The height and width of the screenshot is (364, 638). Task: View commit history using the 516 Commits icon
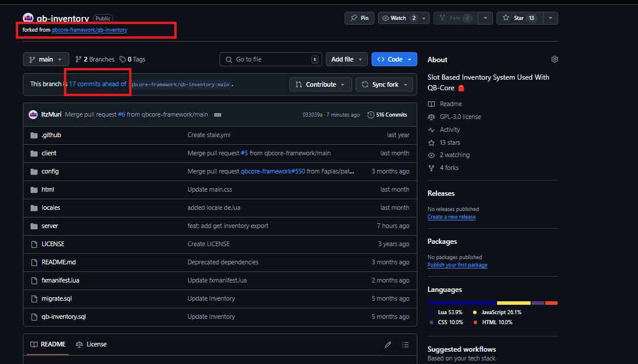coord(370,114)
